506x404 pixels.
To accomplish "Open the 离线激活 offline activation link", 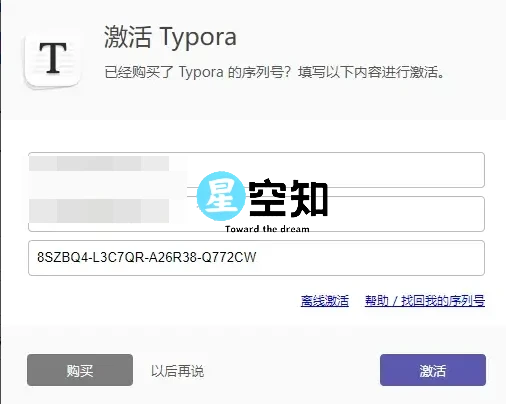I will pyautogui.click(x=325, y=301).
